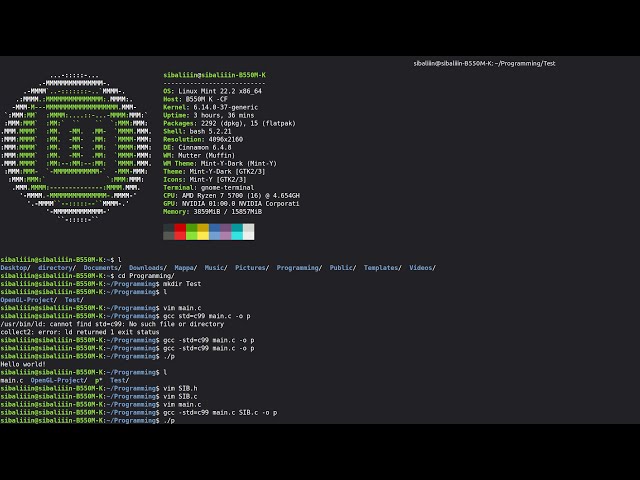Select the 'gcc -std=c99 main.c SIB.c -o p' command
640x480 pixels.
pyautogui.click(x=220, y=412)
